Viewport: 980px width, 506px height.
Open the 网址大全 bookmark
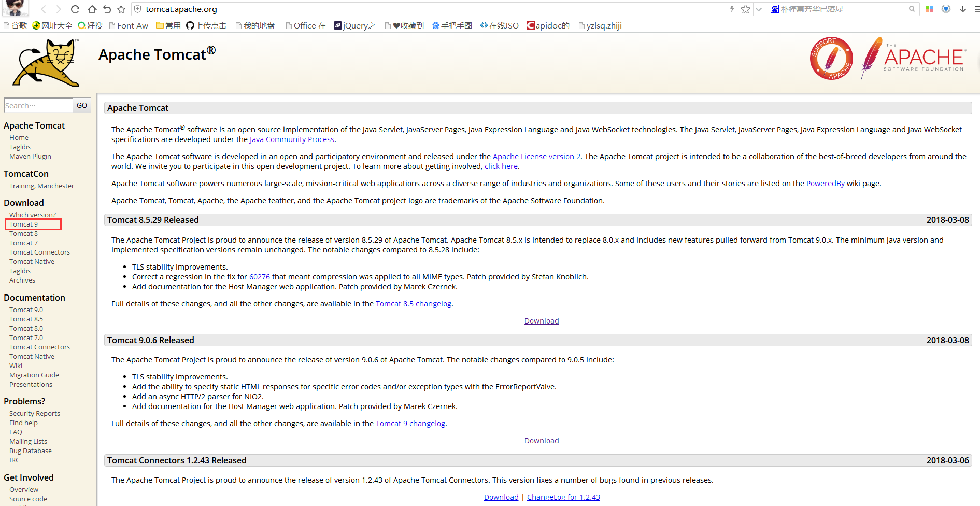coord(52,25)
